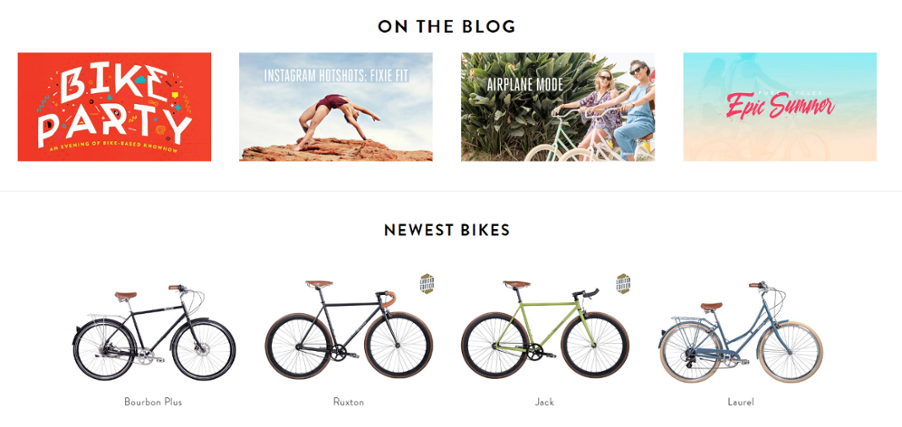Open the Airplane Mode blog post
This screenshot has width=902, height=427.
(x=558, y=107)
